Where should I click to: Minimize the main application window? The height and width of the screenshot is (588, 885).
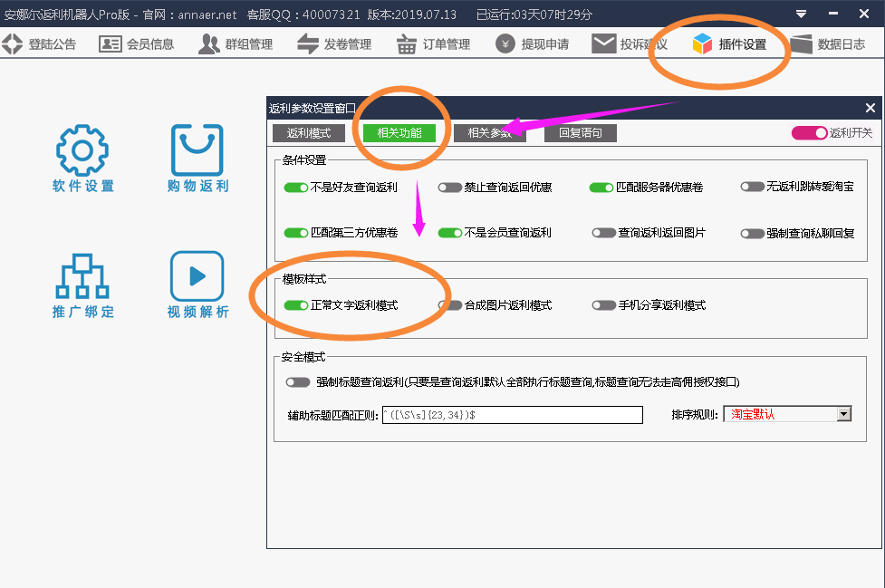click(833, 14)
